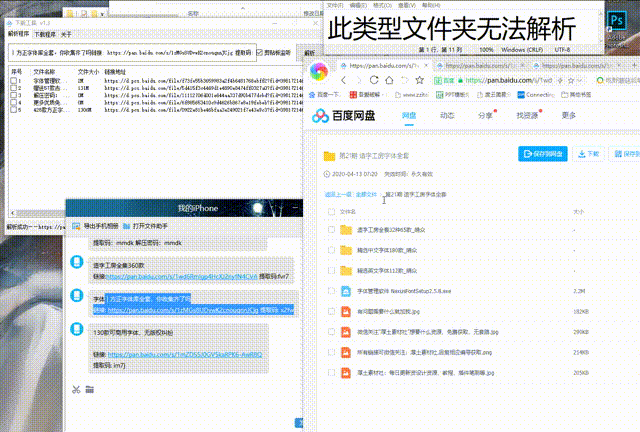Click horizontal scrollbar left arrow in download tool

[13, 213]
